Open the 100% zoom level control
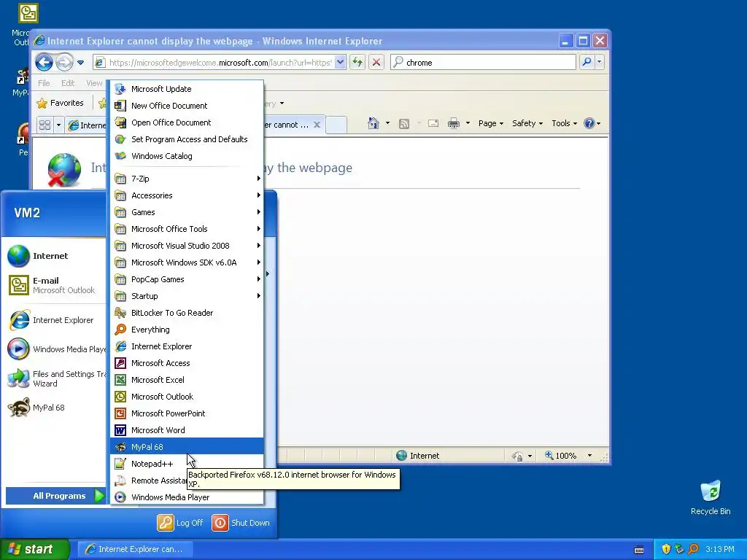The width and height of the screenshot is (747, 560). pos(569,456)
